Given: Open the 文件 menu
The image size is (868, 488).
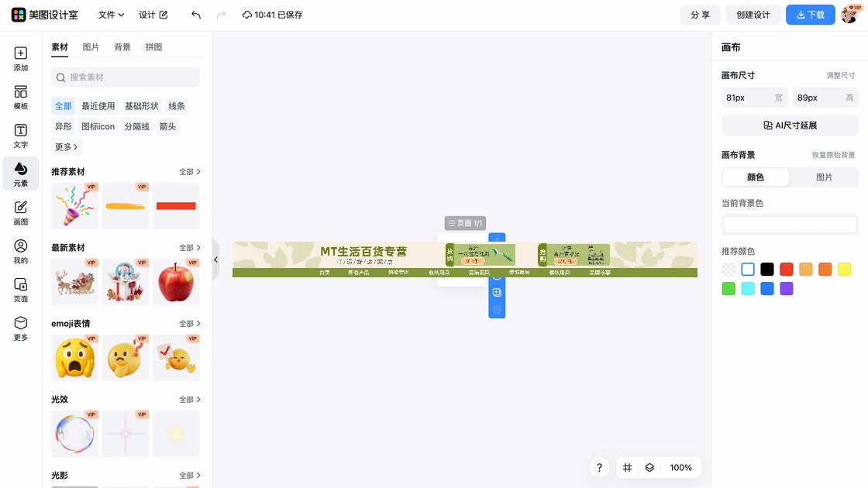Looking at the screenshot, I should pyautogui.click(x=108, y=14).
